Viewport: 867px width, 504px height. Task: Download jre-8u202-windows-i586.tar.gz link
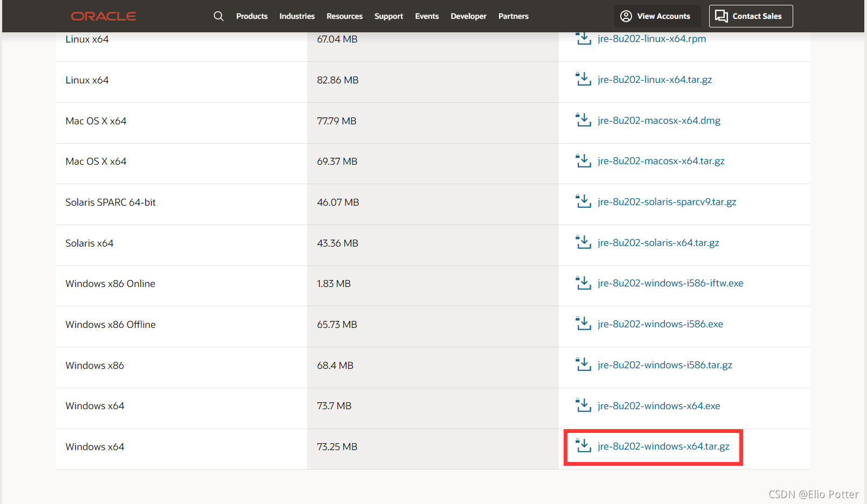tap(665, 365)
